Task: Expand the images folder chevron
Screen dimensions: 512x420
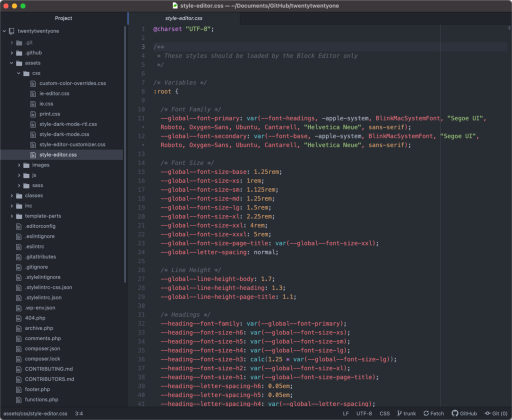Action: (19, 165)
